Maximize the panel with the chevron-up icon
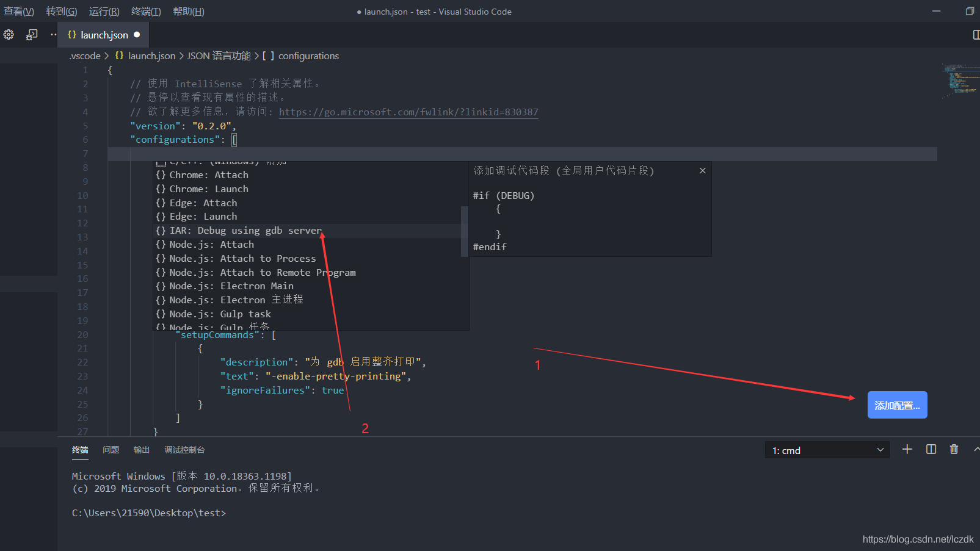The width and height of the screenshot is (980, 551). 976,449
